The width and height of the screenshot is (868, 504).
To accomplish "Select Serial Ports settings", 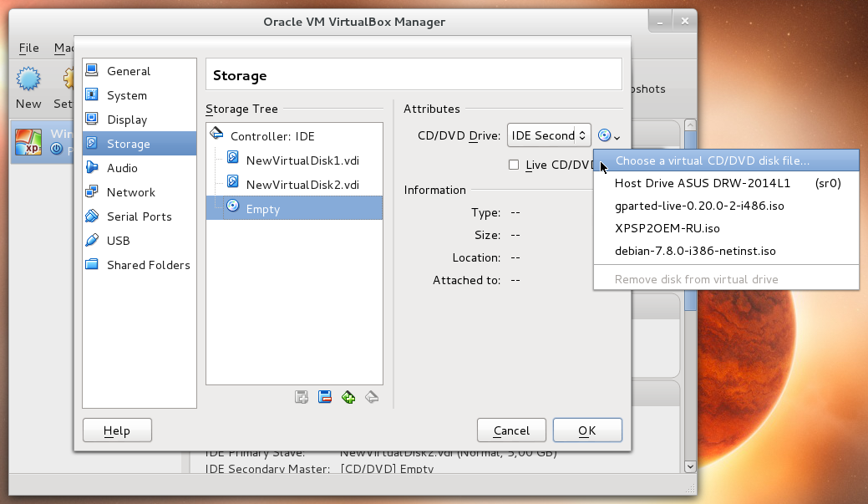I will [x=139, y=216].
